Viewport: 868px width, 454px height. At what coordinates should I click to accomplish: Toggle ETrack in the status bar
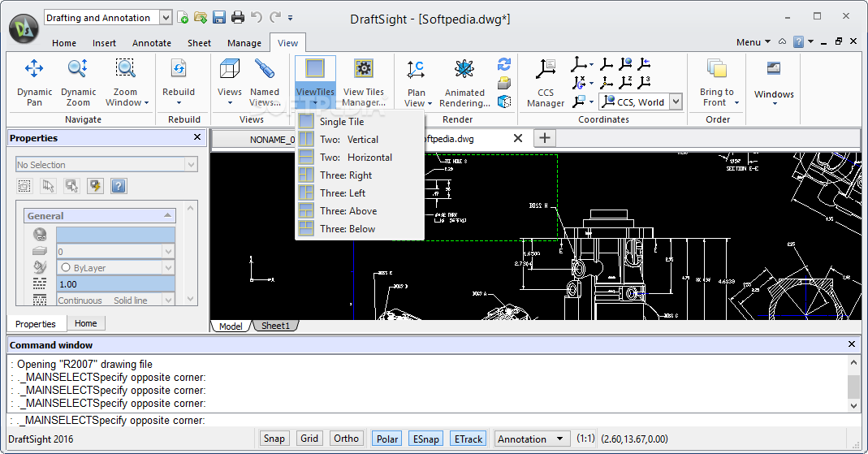point(469,439)
